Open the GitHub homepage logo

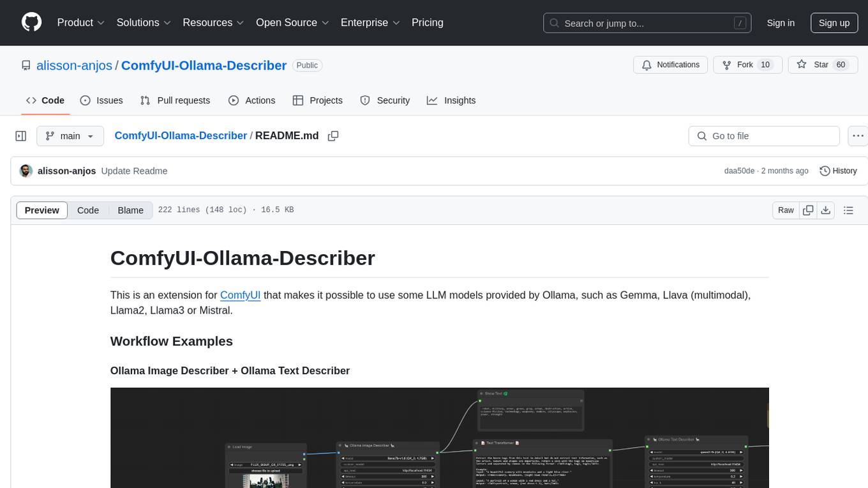(31, 22)
